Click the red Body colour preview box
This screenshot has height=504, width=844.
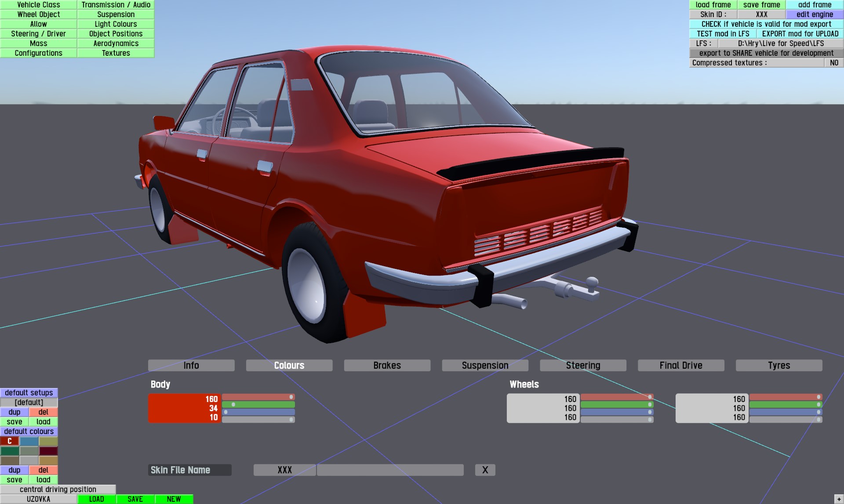[184, 408]
